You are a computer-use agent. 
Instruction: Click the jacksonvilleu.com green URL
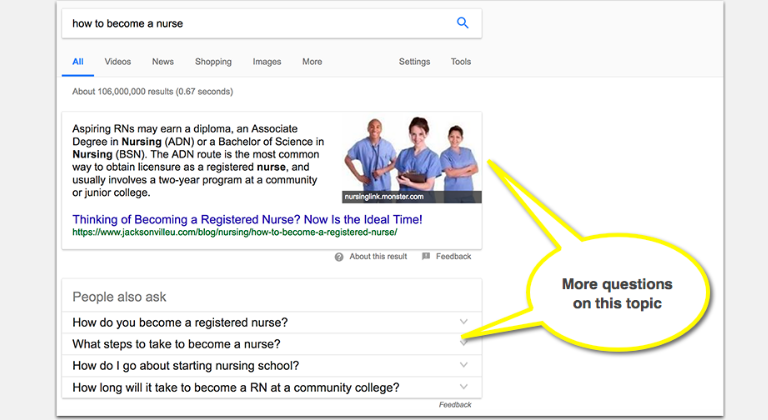235,232
